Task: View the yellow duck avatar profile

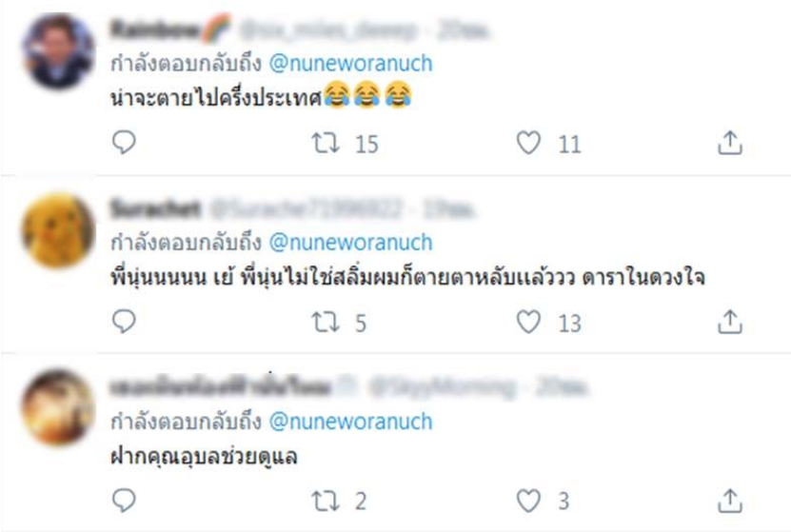Action: pos(58,230)
